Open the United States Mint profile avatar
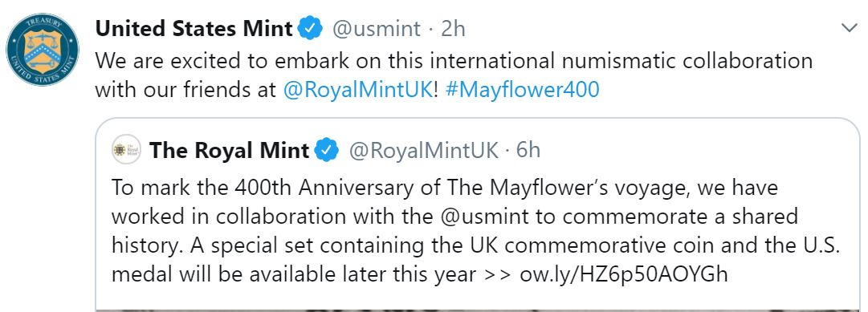 tap(42, 50)
